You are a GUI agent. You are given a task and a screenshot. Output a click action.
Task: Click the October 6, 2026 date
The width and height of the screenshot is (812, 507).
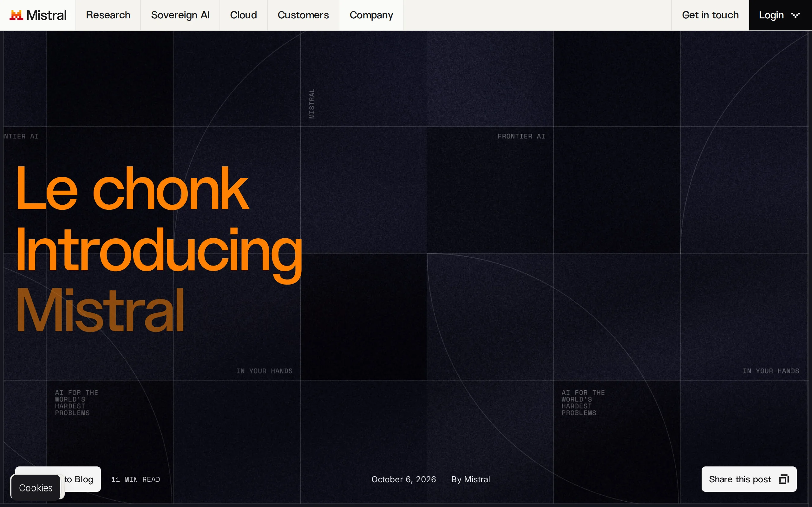(404, 479)
